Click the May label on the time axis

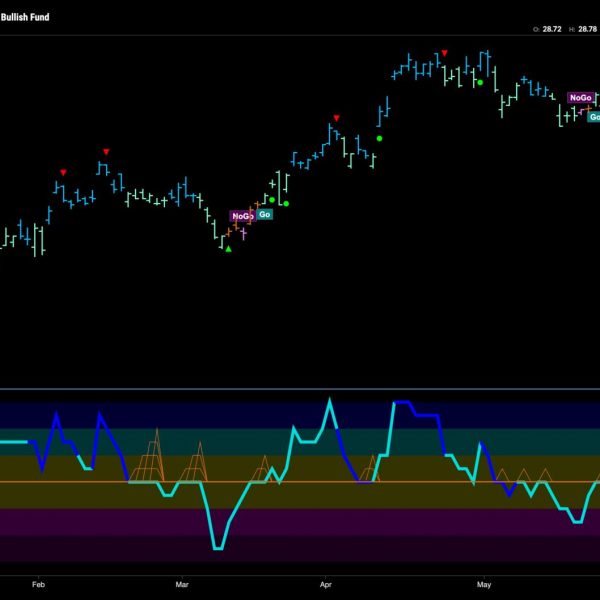click(484, 584)
